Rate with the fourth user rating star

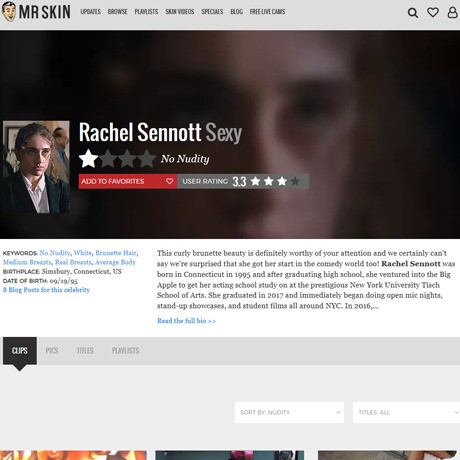point(295,181)
